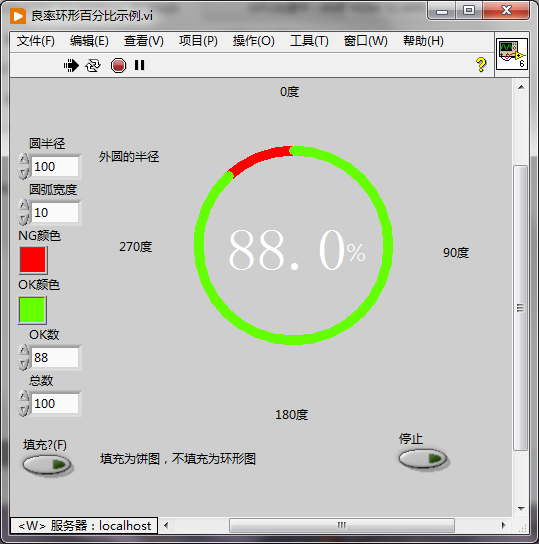
Task: Decrement 圆弧宽度 value with down arrow
Action: pyautogui.click(x=24, y=219)
